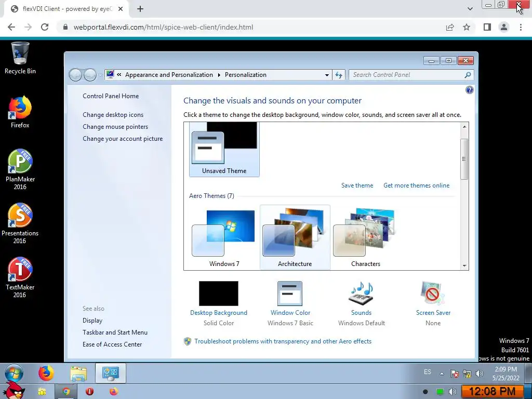Screen dimensions: 532x399
Task: Click the theme list scroll down arrow
Action: (x=464, y=266)
